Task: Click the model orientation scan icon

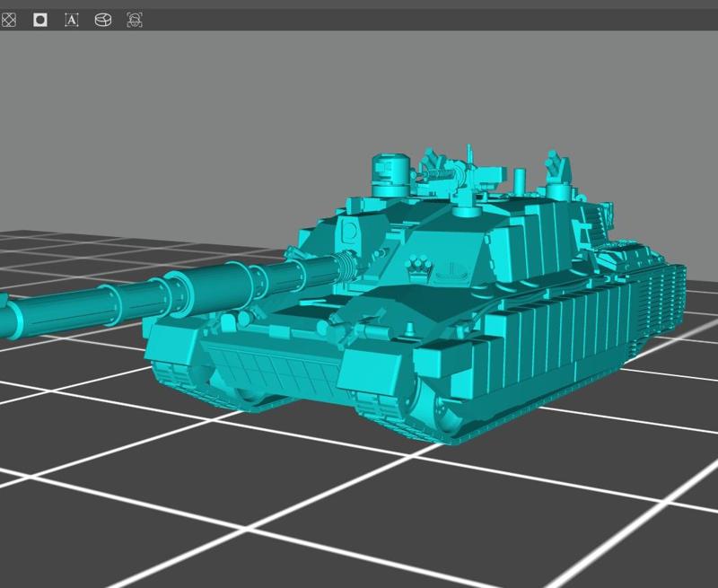Action: [131, 19]
